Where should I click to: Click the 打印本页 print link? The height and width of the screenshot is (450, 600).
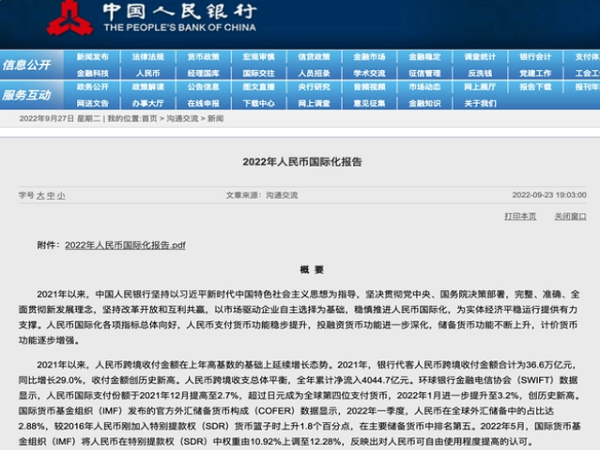[520, 217]
